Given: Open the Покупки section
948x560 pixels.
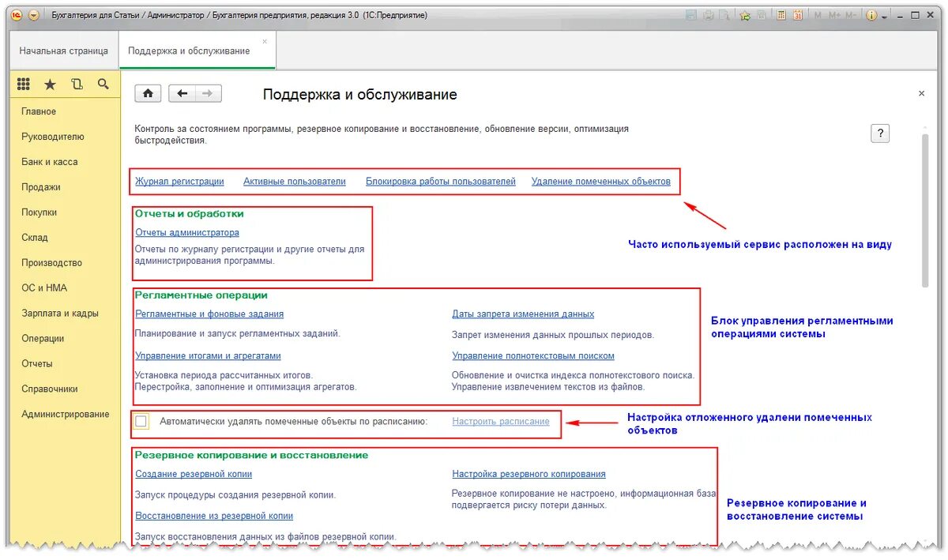Looking at the screenshot, I should click(39, 212).
